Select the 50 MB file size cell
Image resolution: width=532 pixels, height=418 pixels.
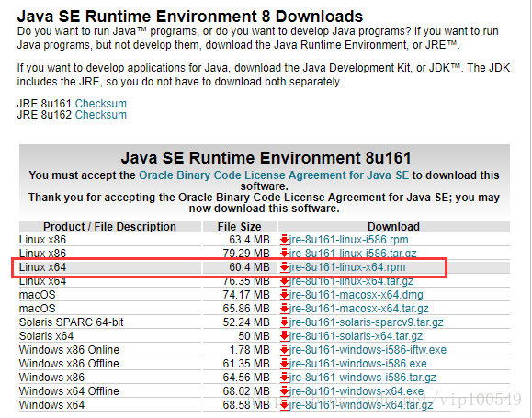point(240,336)
